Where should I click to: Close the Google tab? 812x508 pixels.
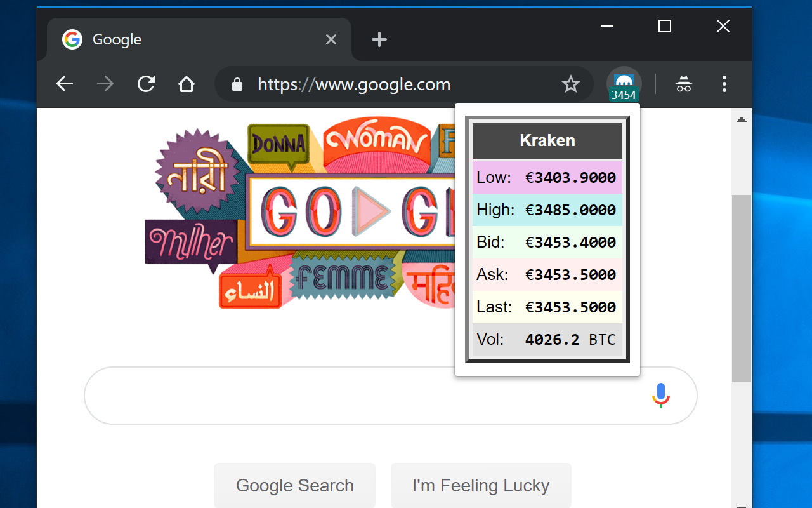tap(331, 39)
